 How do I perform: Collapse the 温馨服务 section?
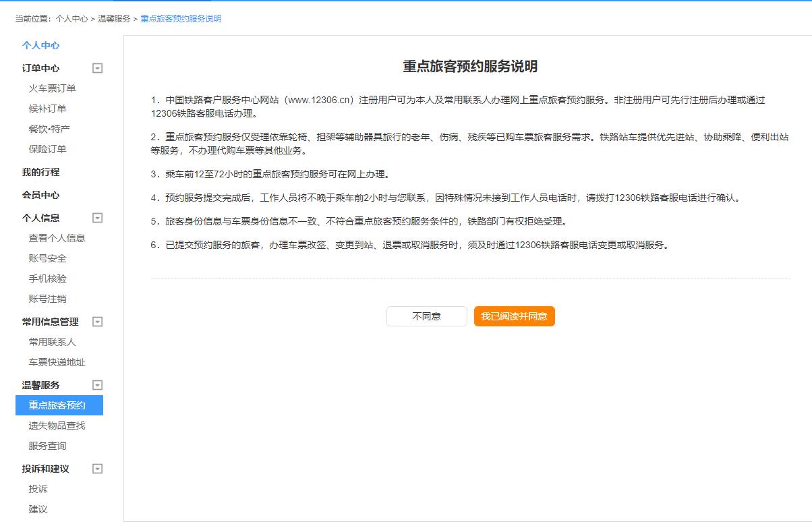point(97,385)
